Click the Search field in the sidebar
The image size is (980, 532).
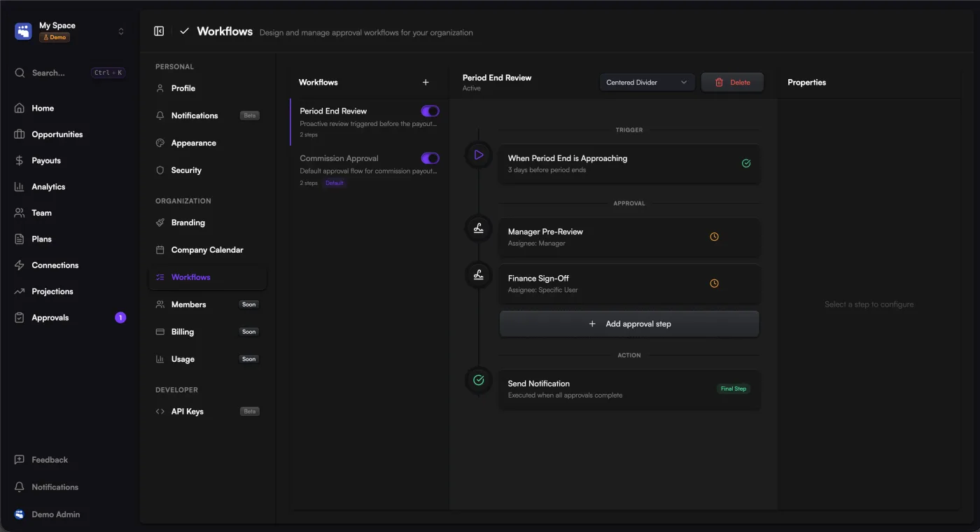pyautogui.click(x=70, y=73)
